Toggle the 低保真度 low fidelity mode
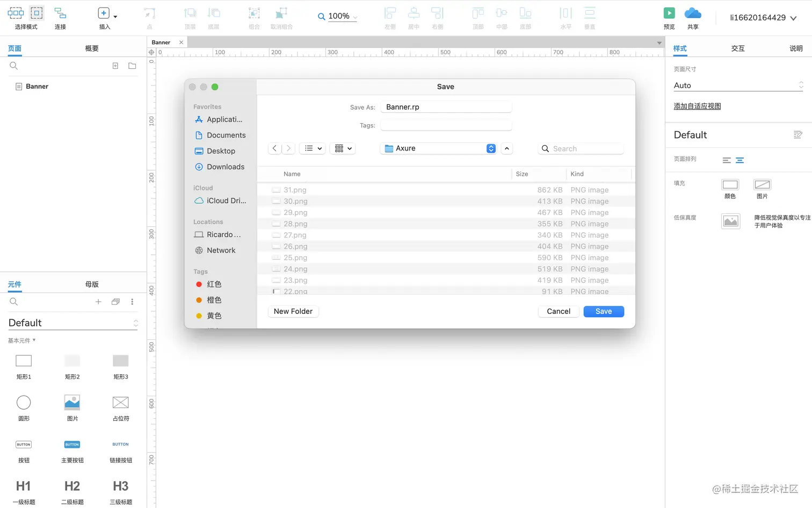Screen dimensions: 812x508 point(730,221)
